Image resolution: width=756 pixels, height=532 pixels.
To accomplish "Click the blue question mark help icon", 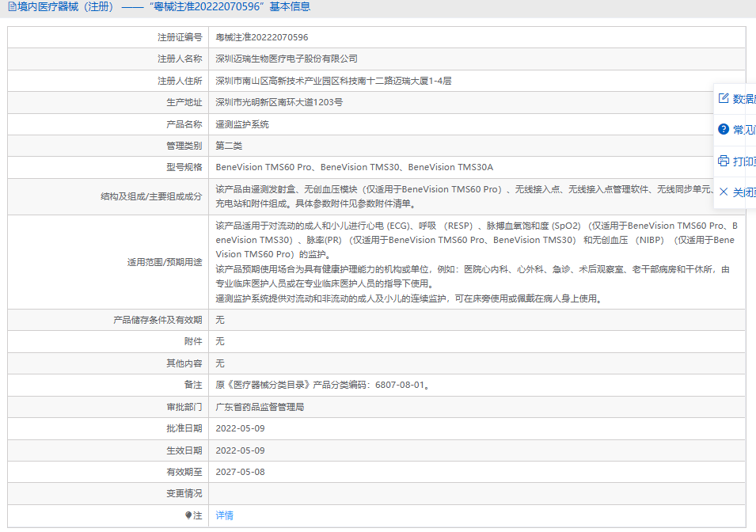I will coord(723,130).
